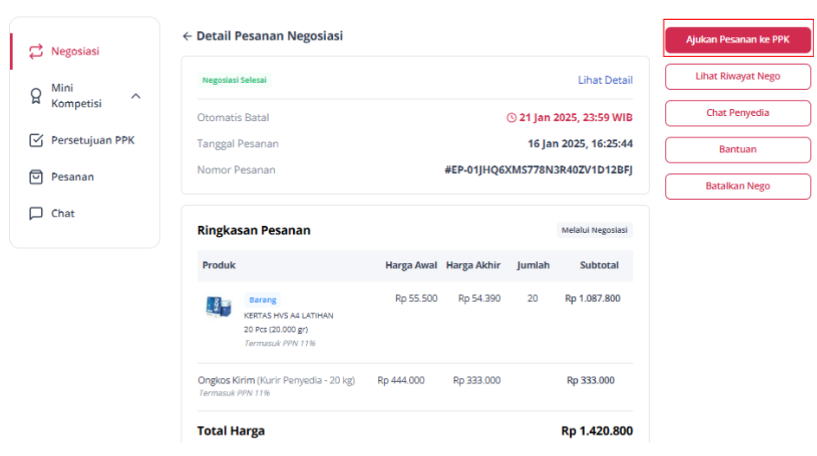Cancel negotiation with Batalkan Nego
The width and height of the screenshot is (817, 456).
tap(738, 186)
